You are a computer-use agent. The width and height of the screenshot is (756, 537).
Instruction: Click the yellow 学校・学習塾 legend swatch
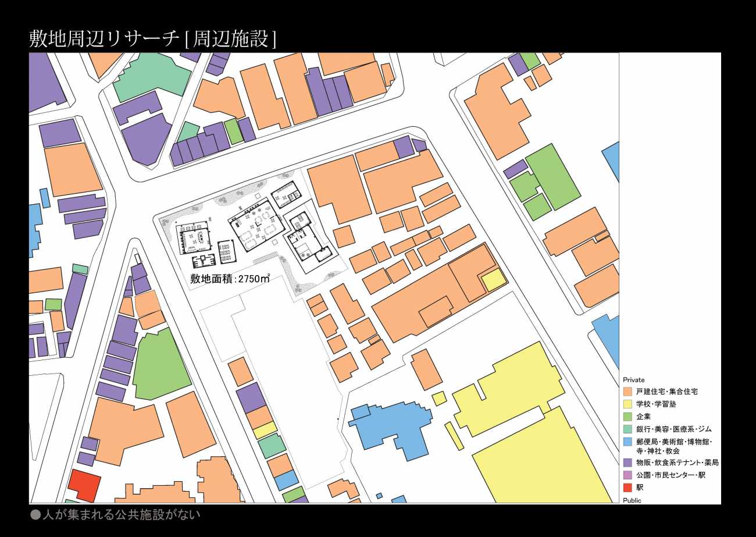627,404
